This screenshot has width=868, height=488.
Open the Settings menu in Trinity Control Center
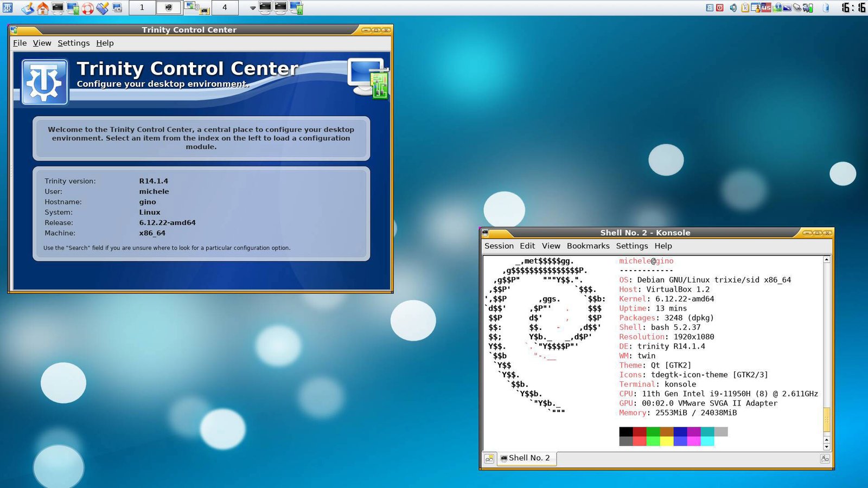click(73, 43)
